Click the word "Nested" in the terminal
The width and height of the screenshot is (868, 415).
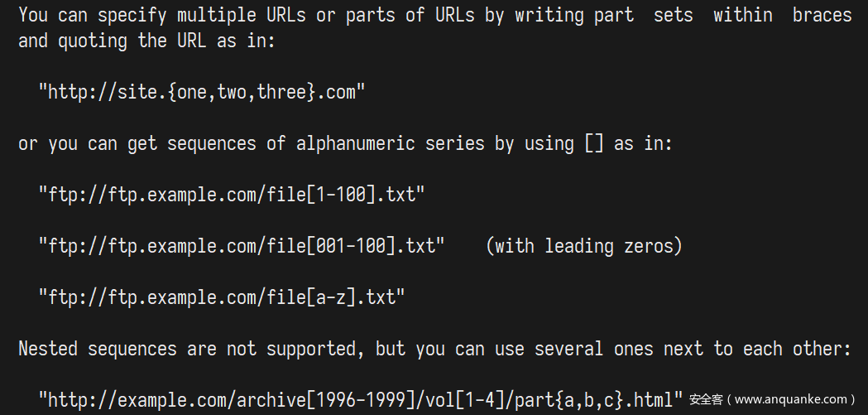click(48, 349)
